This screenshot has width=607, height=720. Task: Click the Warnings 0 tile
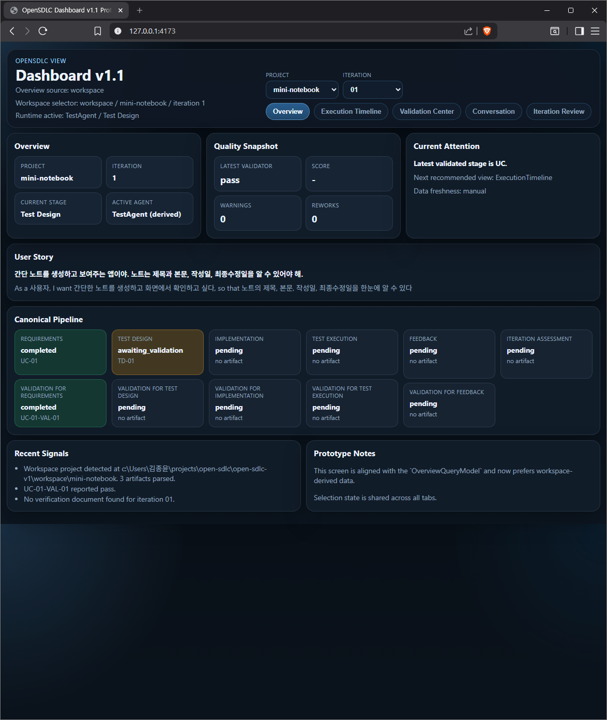point(258,213)
